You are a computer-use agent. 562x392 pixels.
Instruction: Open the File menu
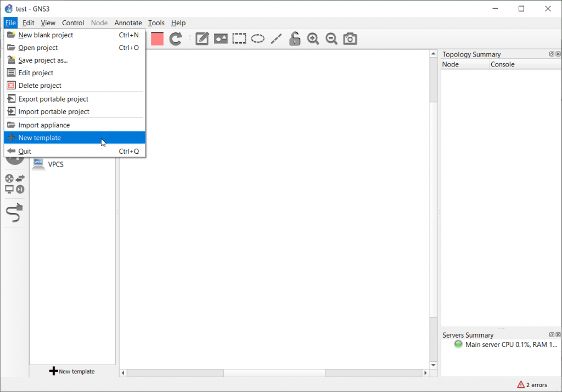[x=10, y=23]
